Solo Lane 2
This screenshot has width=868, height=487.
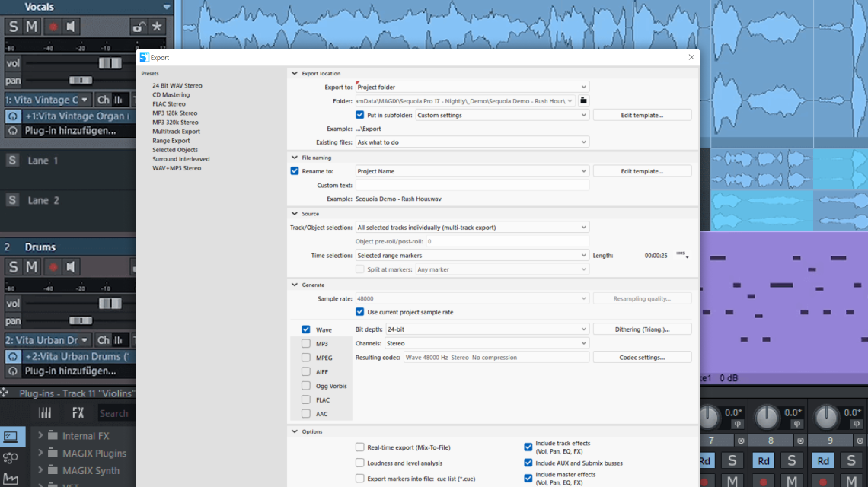coord(12,200)
